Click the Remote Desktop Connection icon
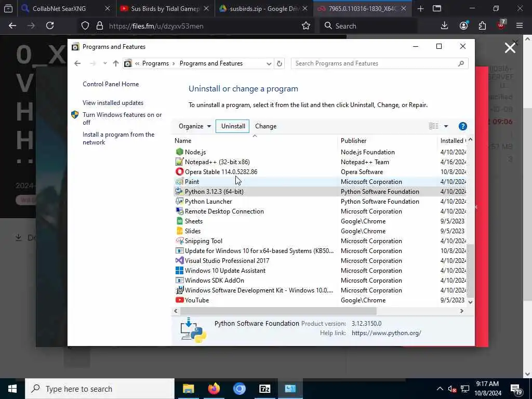 [x=179, y=211]
